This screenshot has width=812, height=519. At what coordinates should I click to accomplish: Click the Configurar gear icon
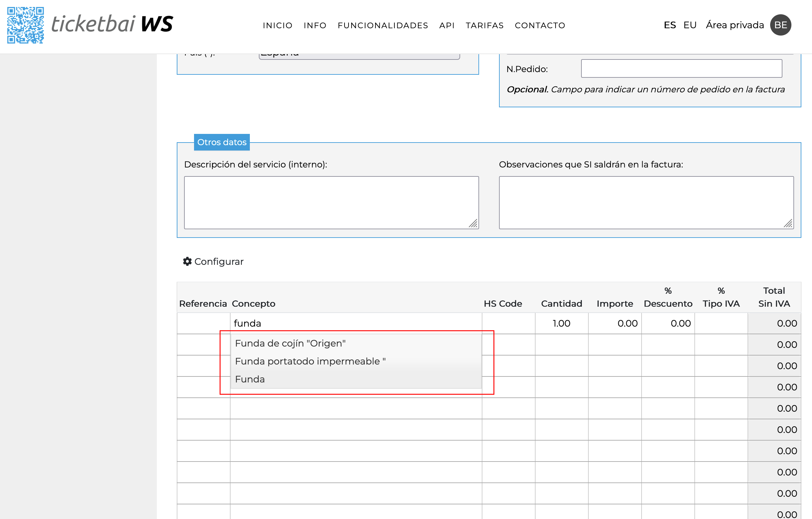pyautogui.click(x=187, y=261)
